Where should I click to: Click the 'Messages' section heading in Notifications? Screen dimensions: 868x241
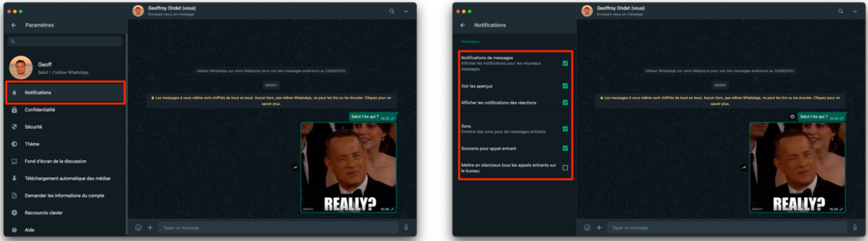tap(470, 41)
